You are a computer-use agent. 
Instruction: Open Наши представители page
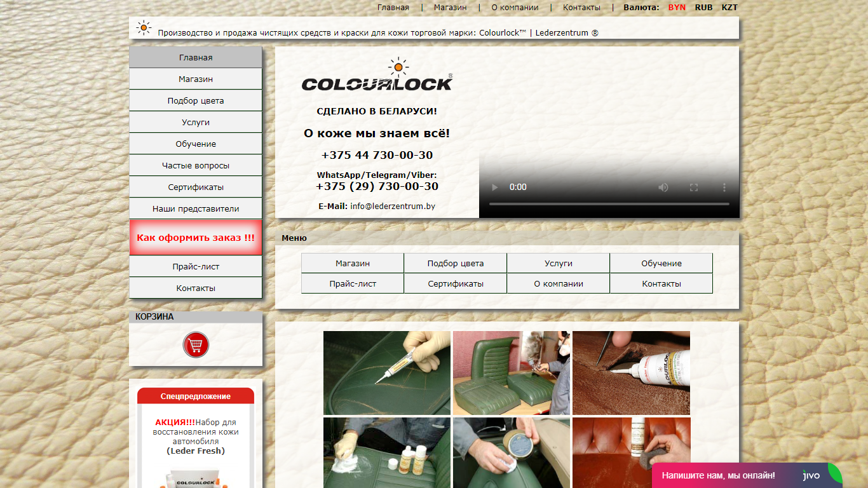[x=196, y=208]
